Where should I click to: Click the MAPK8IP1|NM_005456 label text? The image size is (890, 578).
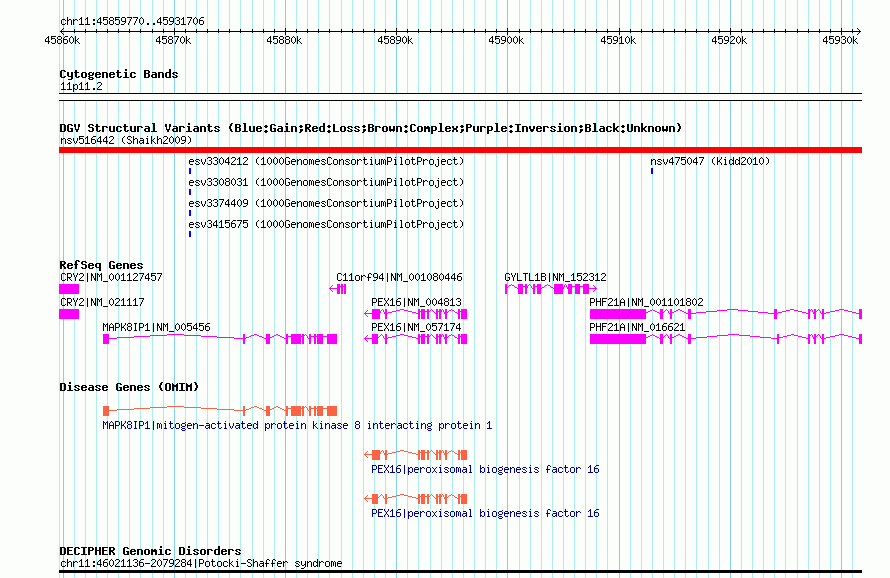click(157, 328)
